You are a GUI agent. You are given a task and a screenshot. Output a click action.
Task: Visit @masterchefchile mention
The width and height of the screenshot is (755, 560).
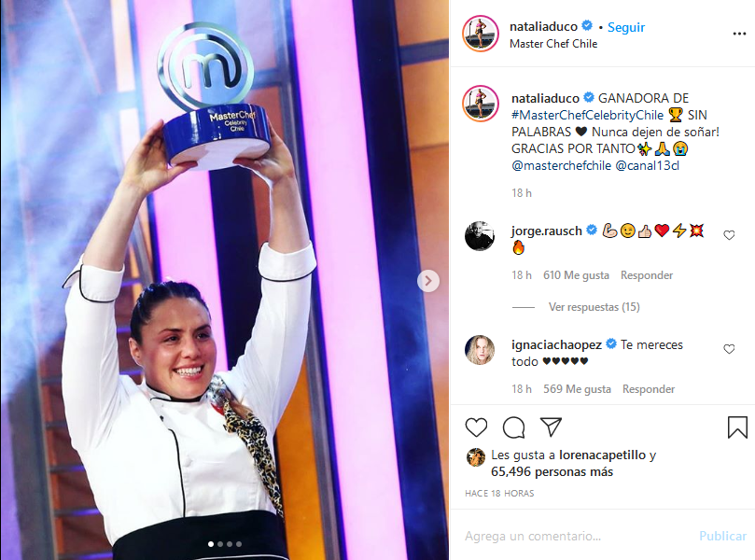(x=561, y=165)
